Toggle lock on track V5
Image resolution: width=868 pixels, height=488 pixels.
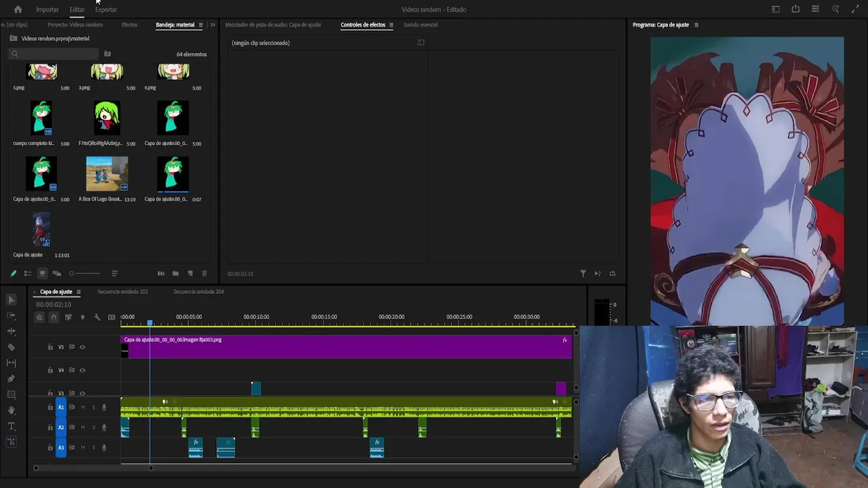pos(50,347)
